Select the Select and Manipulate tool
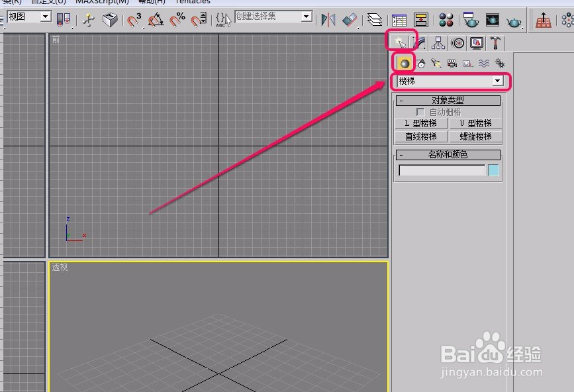Image resolution: width=574 pixels, height=392 pixels. click(88, 20)
